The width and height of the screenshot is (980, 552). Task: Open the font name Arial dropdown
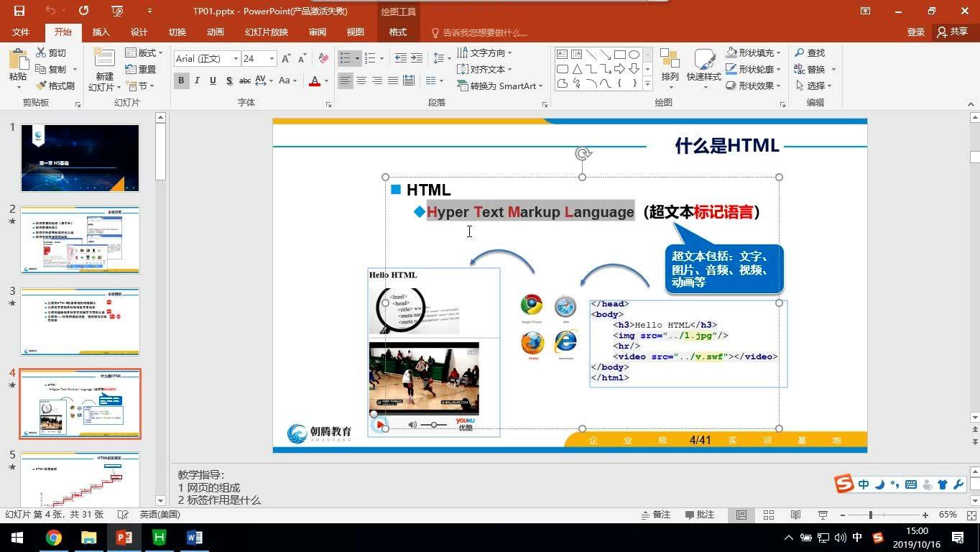tap(236, 59)
